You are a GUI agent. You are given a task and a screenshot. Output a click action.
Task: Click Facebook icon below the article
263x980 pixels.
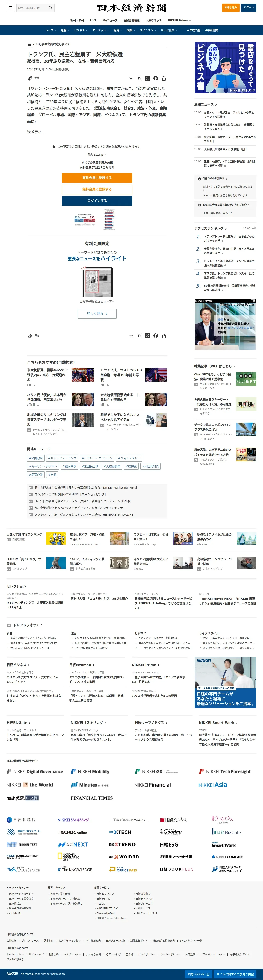155,336
